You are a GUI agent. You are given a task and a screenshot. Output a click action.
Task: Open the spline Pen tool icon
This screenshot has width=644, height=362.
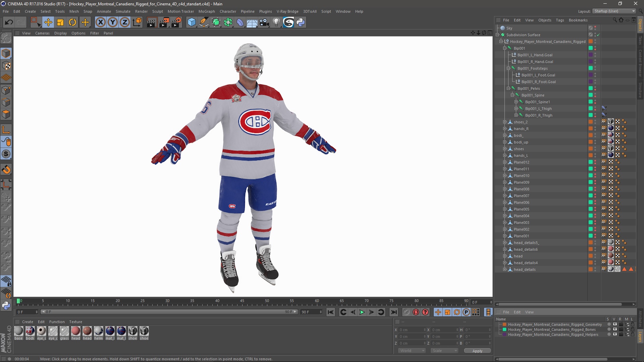point(204,22)
